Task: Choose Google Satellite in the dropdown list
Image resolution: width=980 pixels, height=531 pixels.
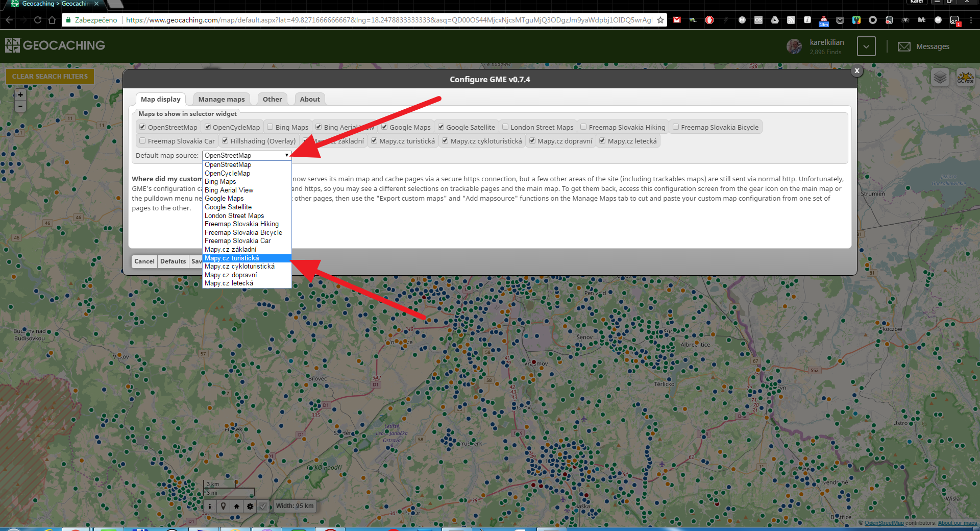Action: [x=247, y=207]
